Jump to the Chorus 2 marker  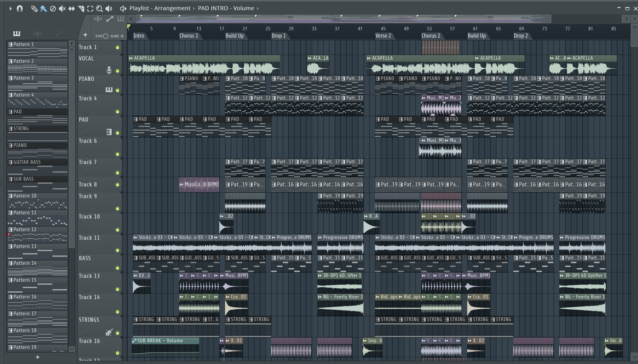(431, 36)
